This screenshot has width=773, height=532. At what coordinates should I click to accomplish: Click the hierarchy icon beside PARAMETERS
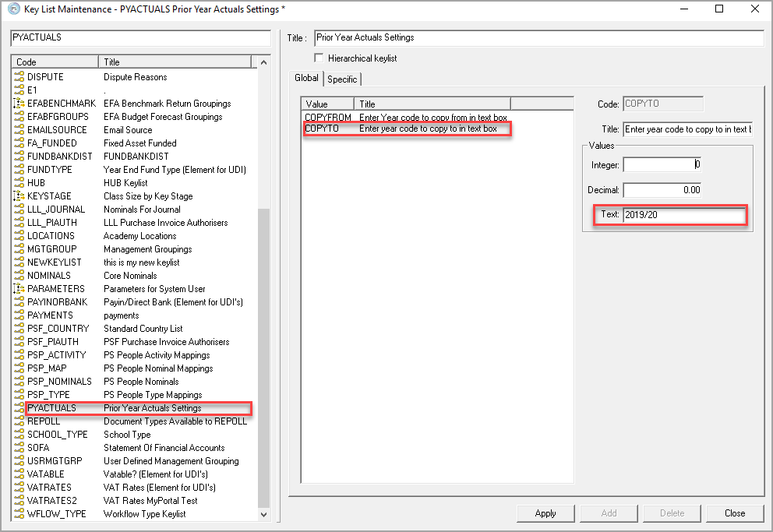point(19,289)
